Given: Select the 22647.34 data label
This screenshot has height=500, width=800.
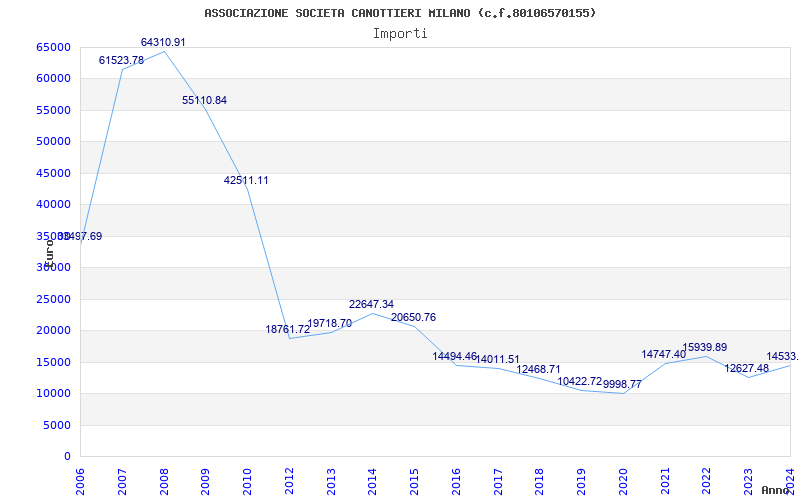Looking at the screenshot, I should click(x=371, y=304).
